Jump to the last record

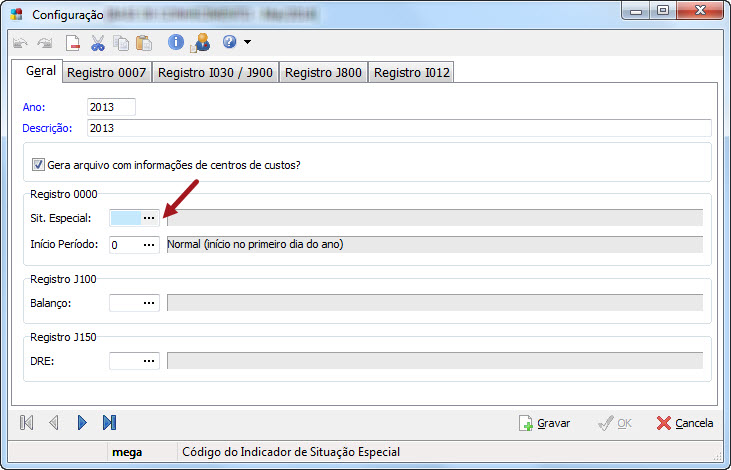pos(110,423)
